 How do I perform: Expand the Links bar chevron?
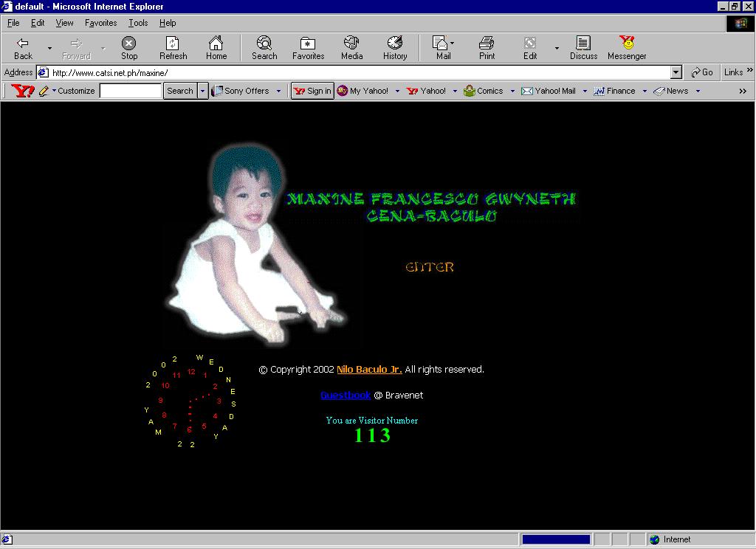pos(749,70)
